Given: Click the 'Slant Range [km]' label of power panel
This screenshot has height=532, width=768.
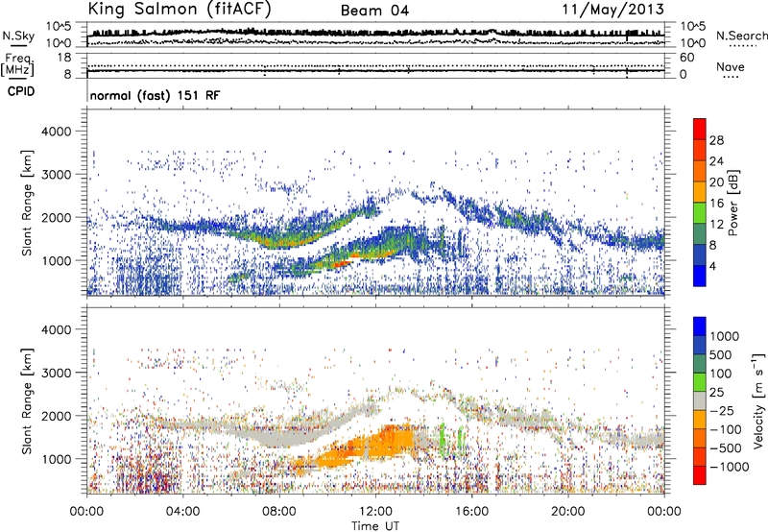Looking at the screenshot, I should 27,203.
